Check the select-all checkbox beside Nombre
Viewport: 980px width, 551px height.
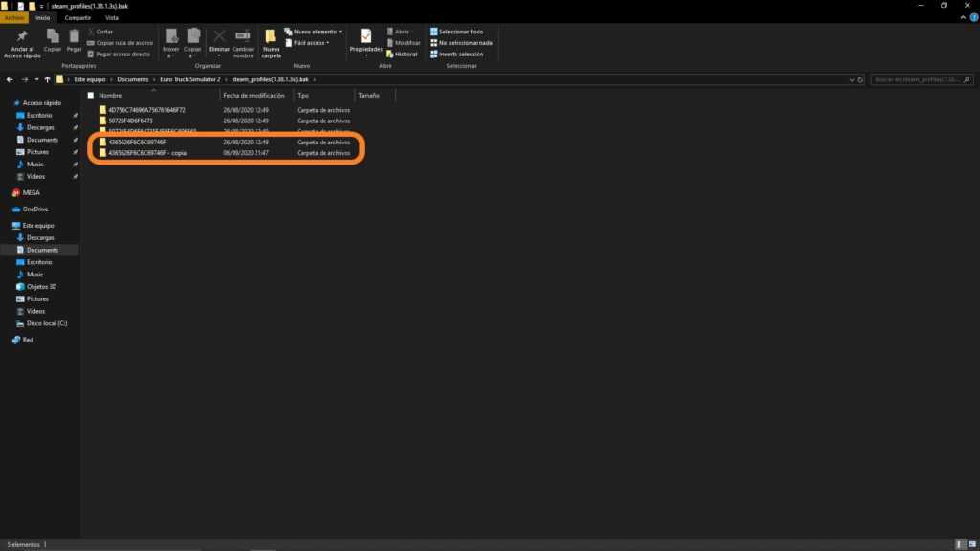click(x=91, y=96)
